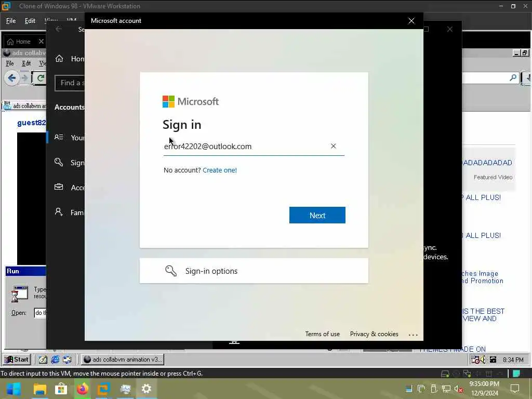Viewport: 532px width, 399px height.
Task: Select Your info icon in Settings sidebar
Action: (59, 137)
